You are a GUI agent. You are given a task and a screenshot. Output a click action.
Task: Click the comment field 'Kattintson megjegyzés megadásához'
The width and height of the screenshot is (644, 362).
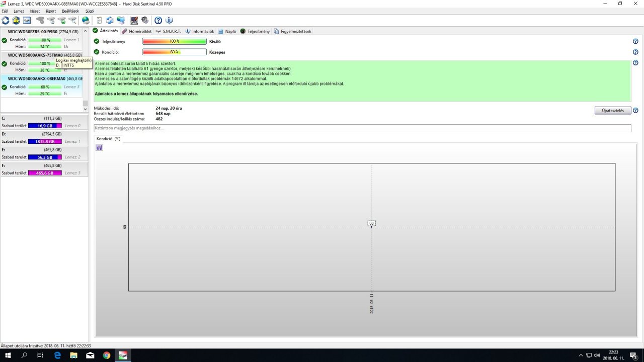coord(362,128)
